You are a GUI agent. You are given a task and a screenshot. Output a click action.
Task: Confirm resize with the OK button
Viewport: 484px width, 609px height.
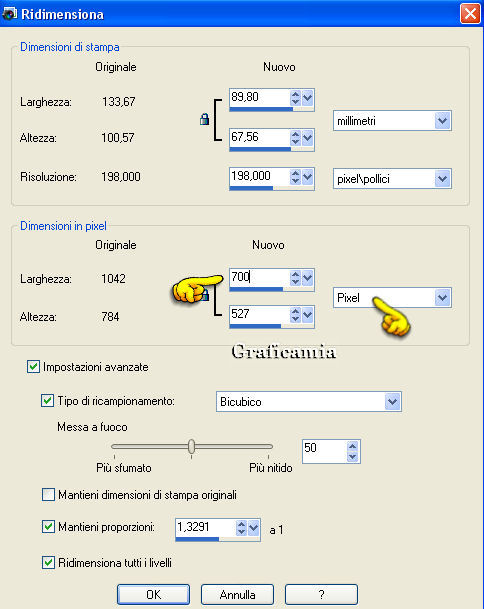[x=153, y=595]
